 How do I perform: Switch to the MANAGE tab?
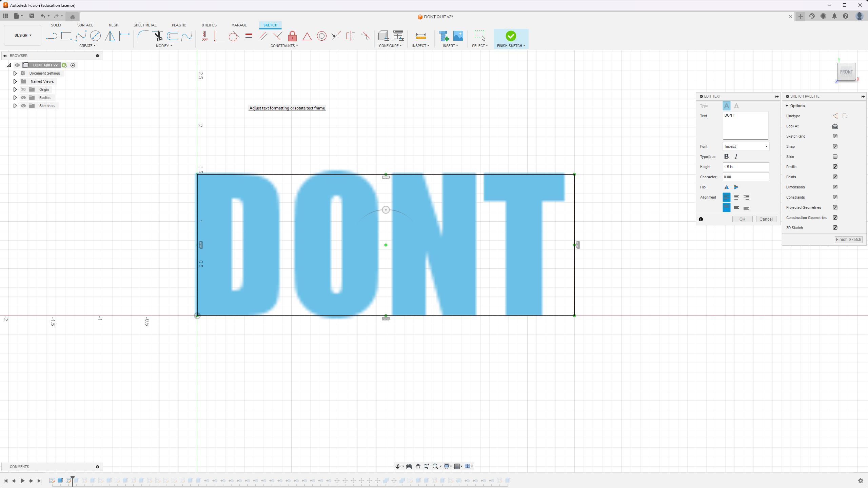pos(239,25)
